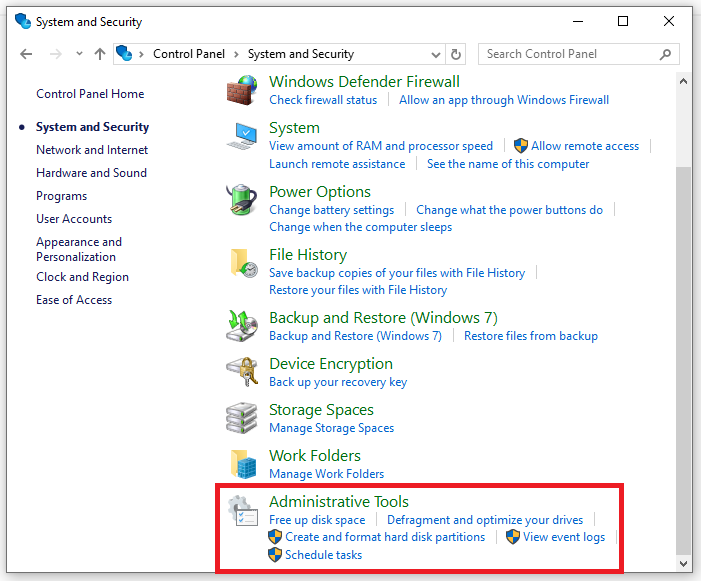Screen dimensions: 701x581
Task: Click the Forward arrow navigation button
Action: tap(55, 54)
